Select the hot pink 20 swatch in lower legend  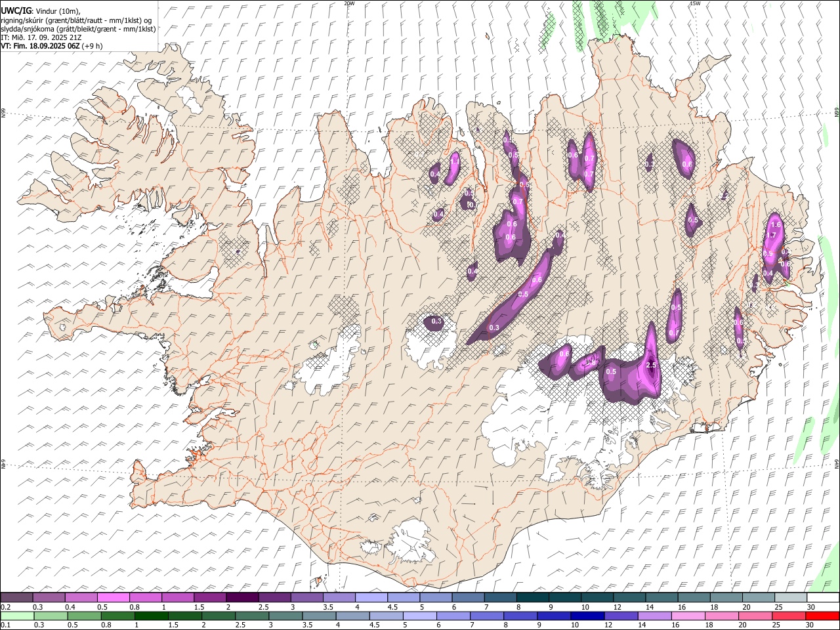point(755,616)
